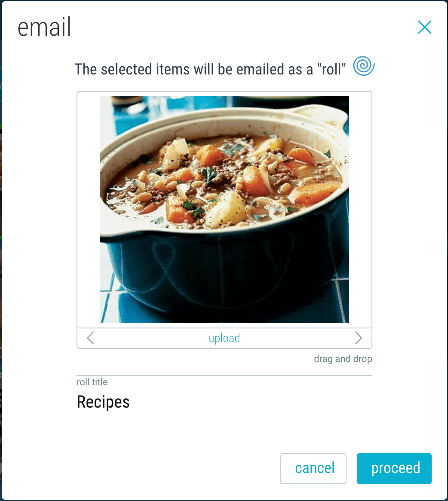This screenshot has height=501, width=448.
Task: Click the white margin right of the photo
Action: tap(360, 210)
